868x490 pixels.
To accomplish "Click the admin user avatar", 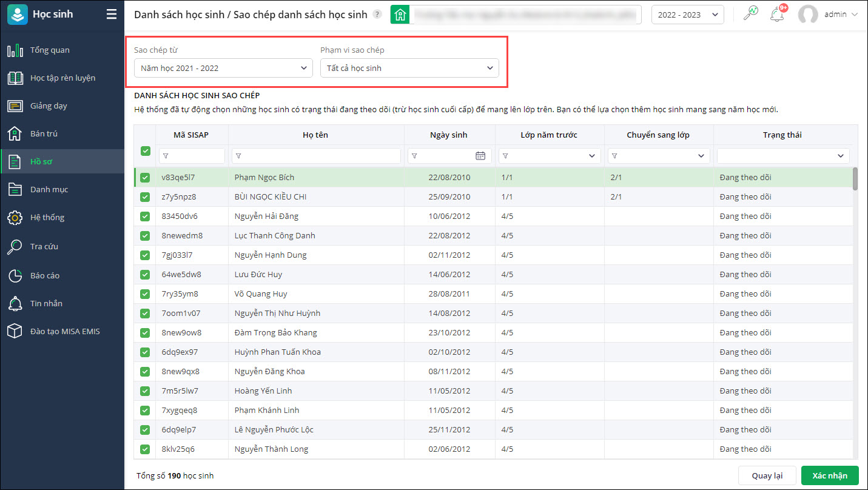I will click(808, 15).
